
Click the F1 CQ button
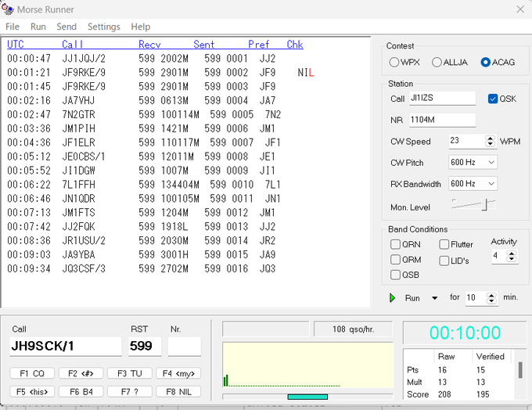[x=32, y=373]
